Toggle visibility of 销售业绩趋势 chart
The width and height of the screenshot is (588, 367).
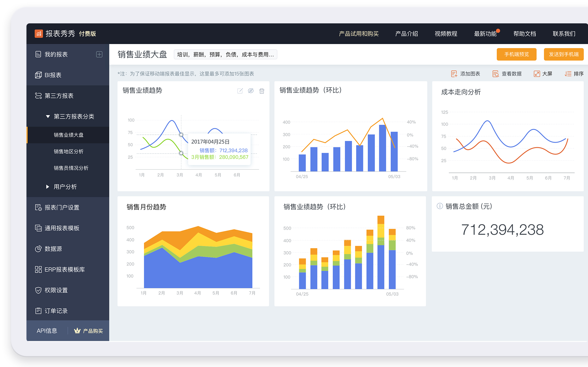point(251,91)
